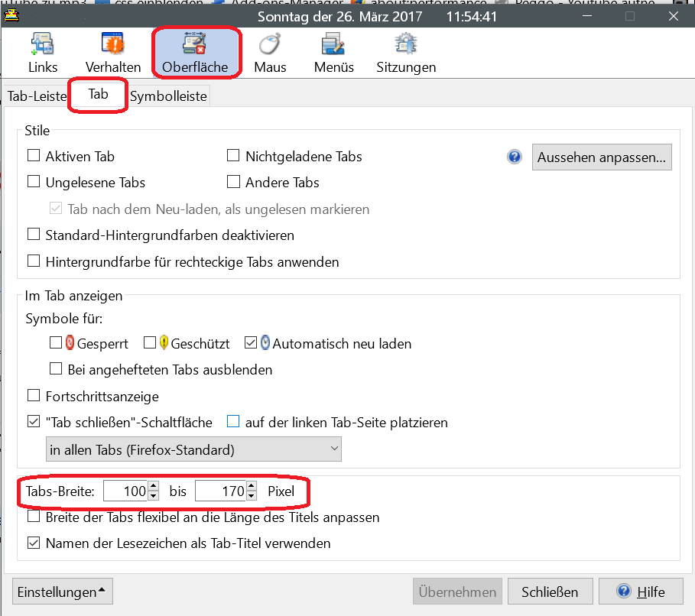Viewport: 695px width, 616px height.
Task: Switch to the Tab-Leiste tab
Action: click(37, 96)
